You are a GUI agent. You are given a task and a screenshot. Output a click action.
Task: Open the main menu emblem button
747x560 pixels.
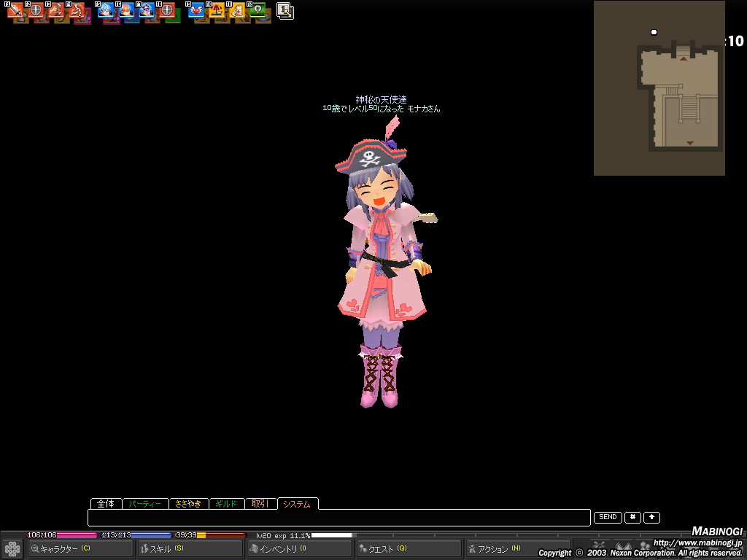[12, 548]
